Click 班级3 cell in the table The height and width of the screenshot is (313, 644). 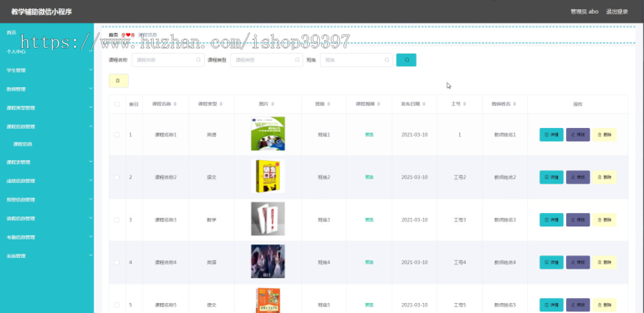[323, 220]
